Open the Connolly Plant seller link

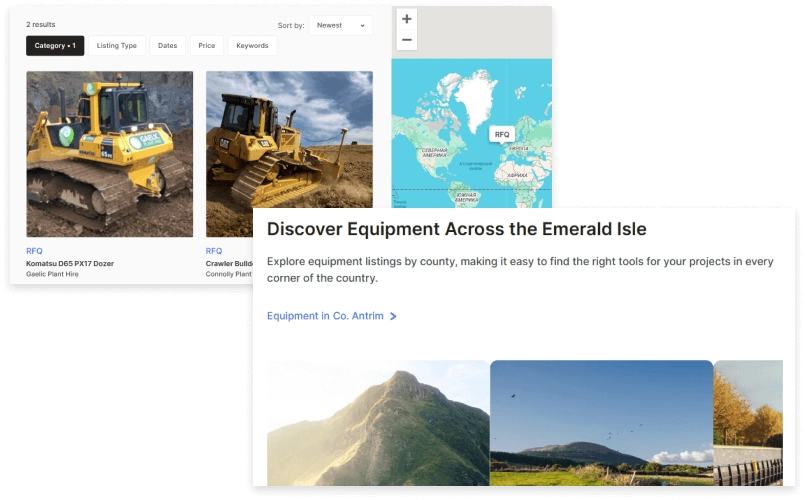pyautogui.click(x=229, y=274)
